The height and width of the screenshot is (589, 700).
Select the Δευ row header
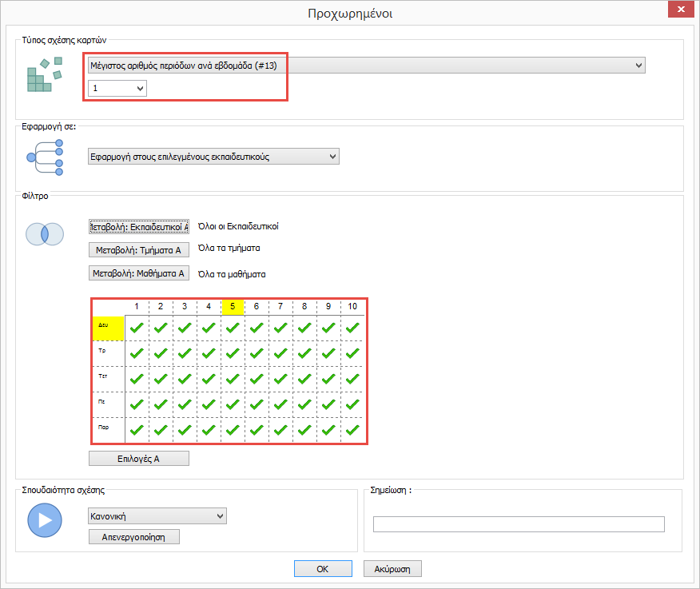(108, 328)
